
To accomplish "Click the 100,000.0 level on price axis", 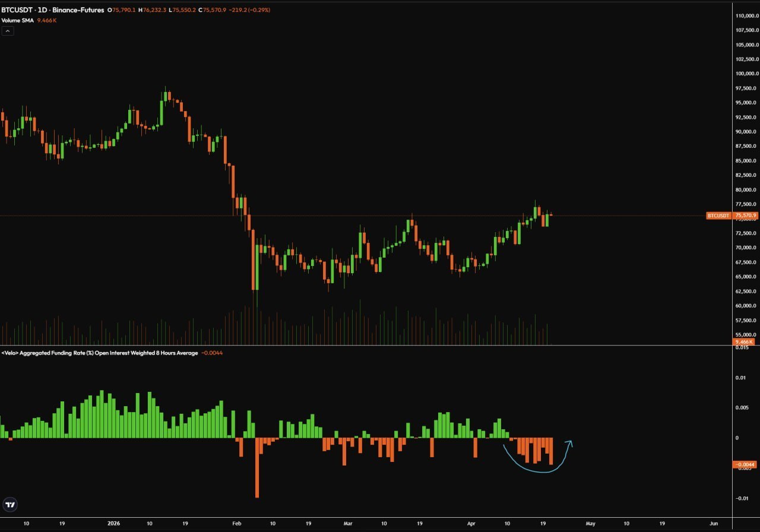I will (745, 74).
